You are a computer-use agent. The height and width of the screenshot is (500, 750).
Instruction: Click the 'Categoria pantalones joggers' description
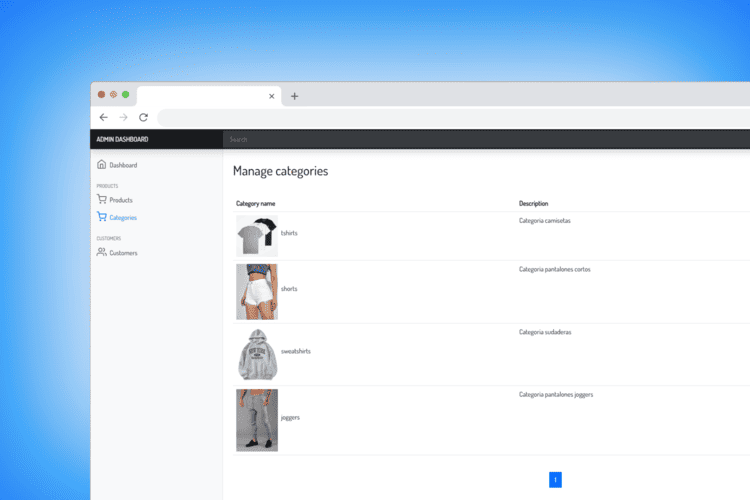pos(556,395)
